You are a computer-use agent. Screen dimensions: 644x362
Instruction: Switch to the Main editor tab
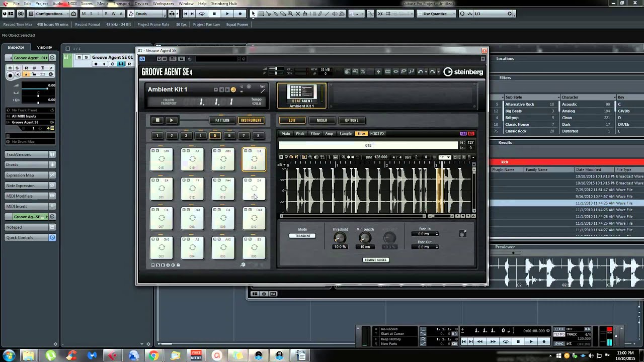click(286, 134)
